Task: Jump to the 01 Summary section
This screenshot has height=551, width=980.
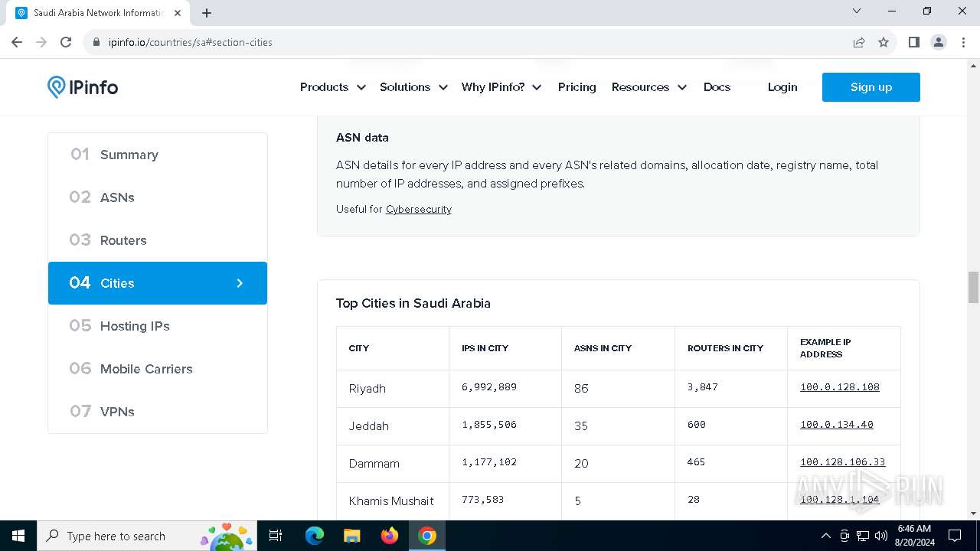Action: pos(158,155)
